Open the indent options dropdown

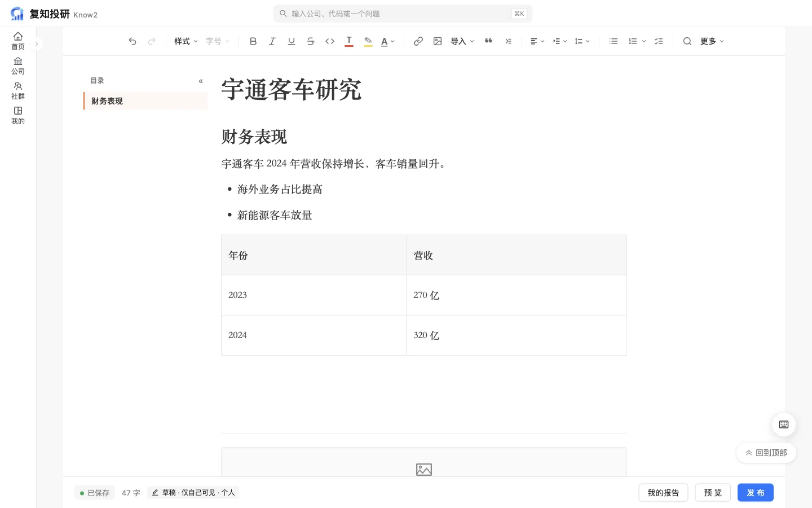(x=560, y=41)
